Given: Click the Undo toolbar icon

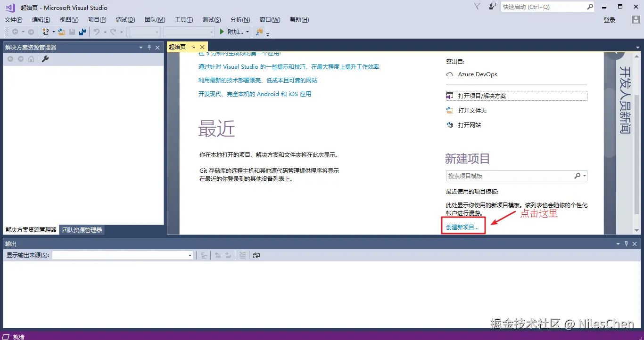Looking at the screenshot, I should tap(97, 32).
